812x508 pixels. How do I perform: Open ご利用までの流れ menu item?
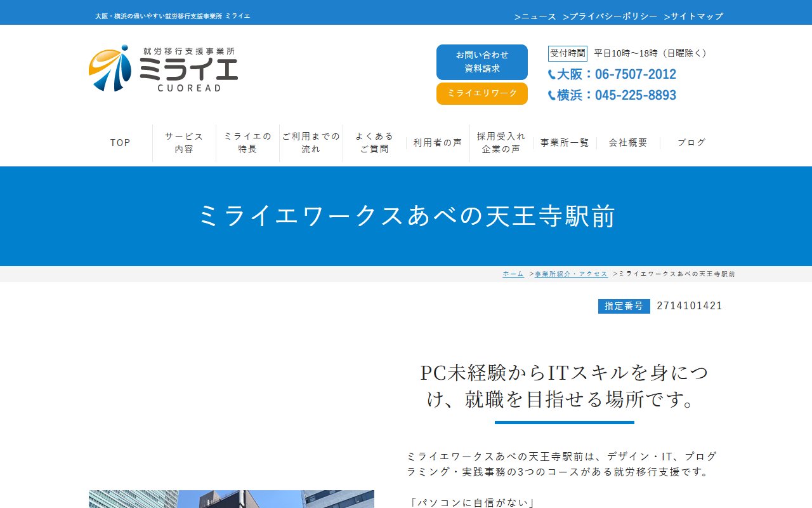click(311, 143)
